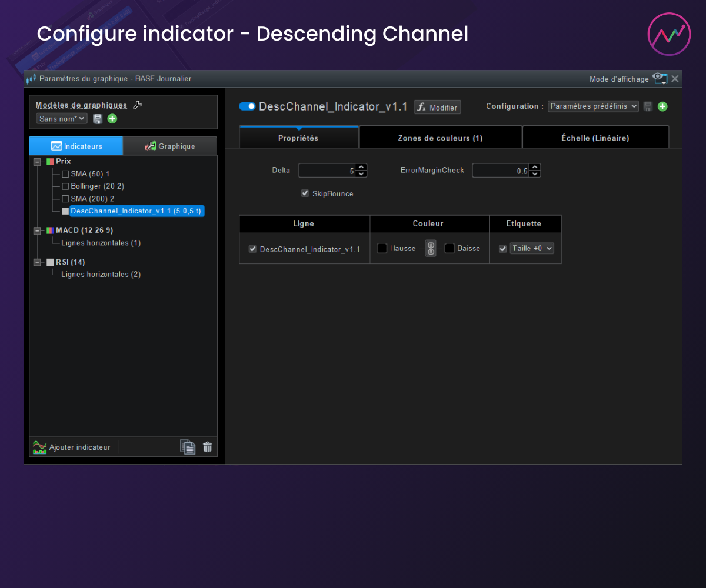Click the trash icon to delete indicator

click(x=207, y=447)
